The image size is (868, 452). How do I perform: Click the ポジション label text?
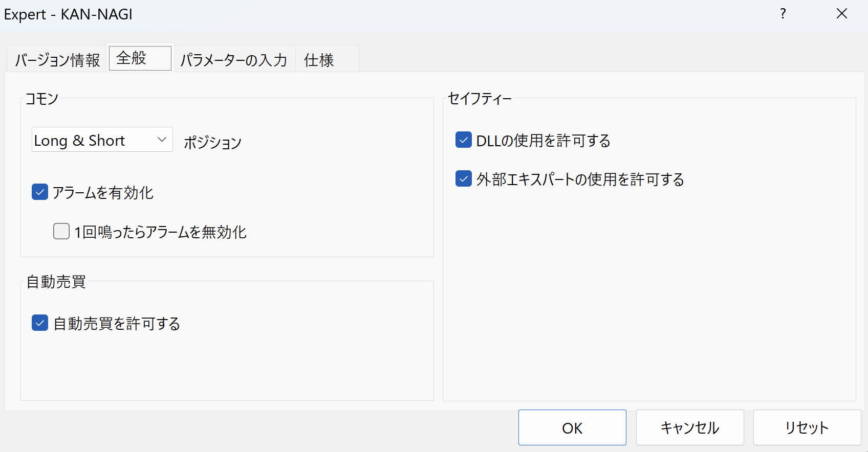pyautogui.click(x=212, y=142)
